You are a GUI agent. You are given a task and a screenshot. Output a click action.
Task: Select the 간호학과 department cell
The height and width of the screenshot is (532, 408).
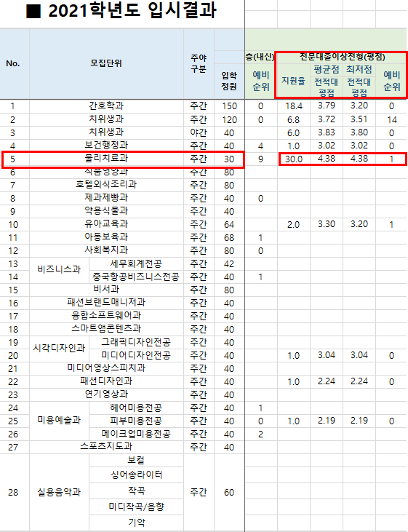pyautogui.click(x=106, y=106)
